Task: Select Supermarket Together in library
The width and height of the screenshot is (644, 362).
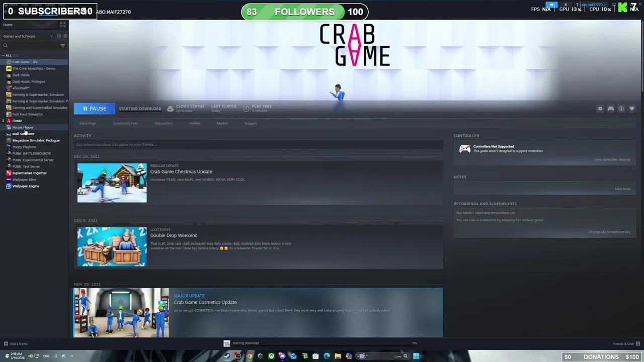Action: pyautogui.click(x=34, y=173)
